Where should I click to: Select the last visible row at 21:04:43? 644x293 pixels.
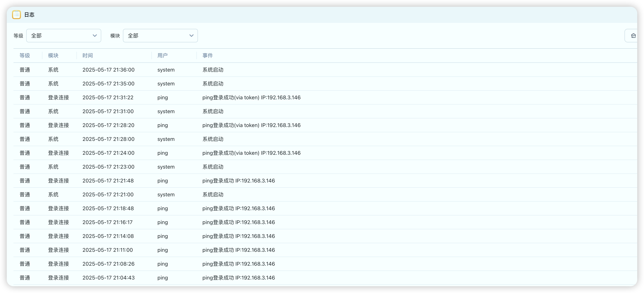109,278
